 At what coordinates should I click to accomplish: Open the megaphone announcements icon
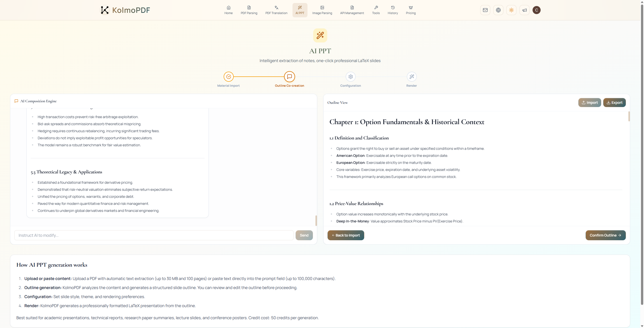pyautogui.click(x=524, y=10)
